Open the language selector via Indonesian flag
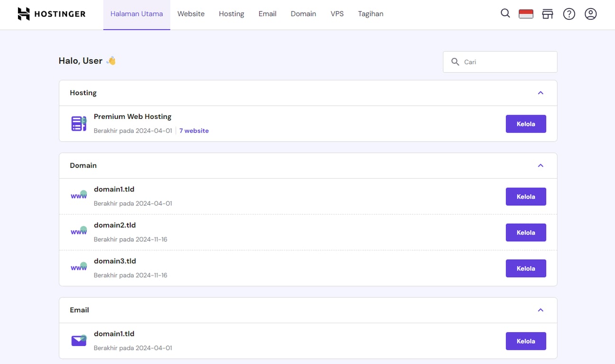The height and width of the screenshot is (364, 615). [x=527, y=14]
